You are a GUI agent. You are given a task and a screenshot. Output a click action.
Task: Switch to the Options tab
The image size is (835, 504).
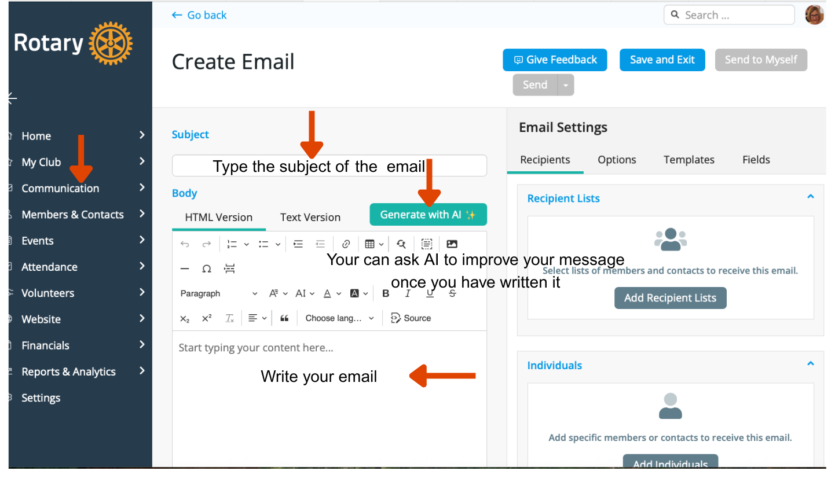click(x=617, y=160)
